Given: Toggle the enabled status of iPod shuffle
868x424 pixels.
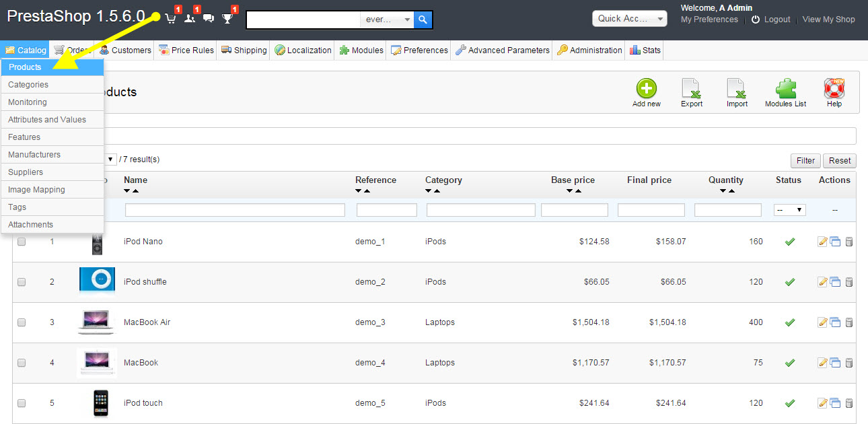Looking at the screenshot, I should click(x=790, y=282).
